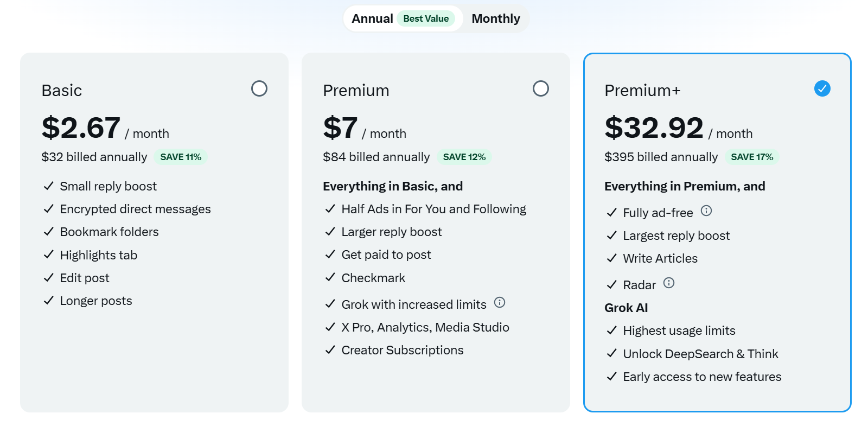Viewport: 868px width, 426px height.
Task: Click the checkmark beside "Edit post"
Action: (x=48, y=277)
